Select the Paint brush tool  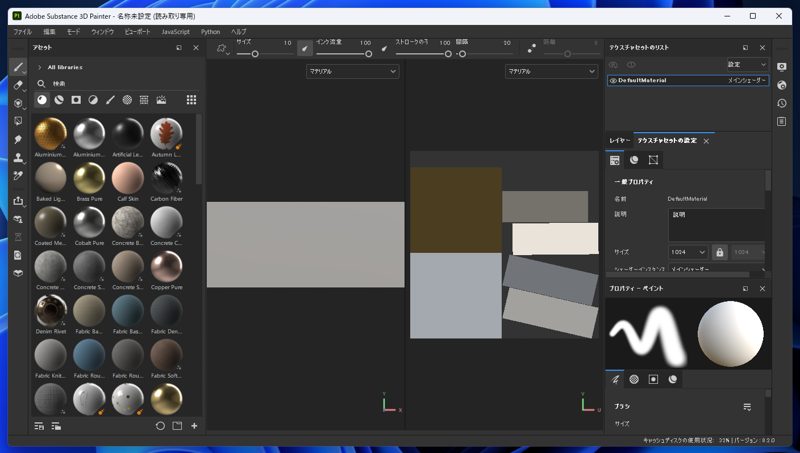coord(18,67)
